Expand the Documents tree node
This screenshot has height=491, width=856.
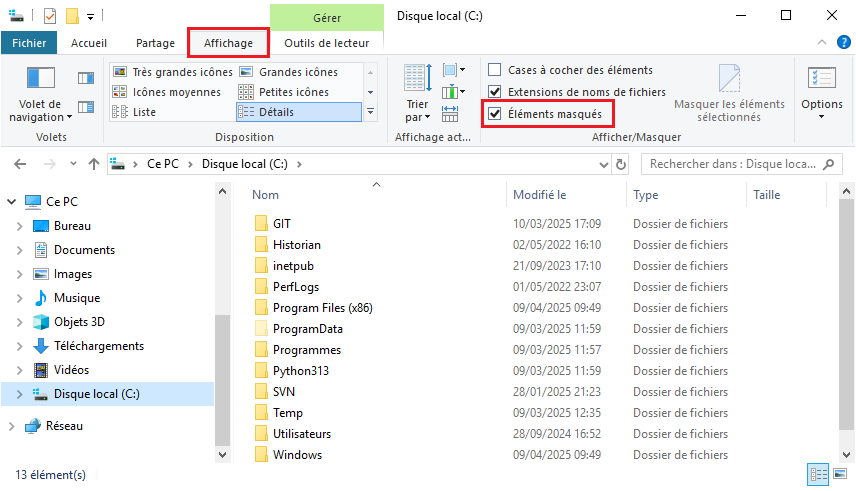[20, 250]
